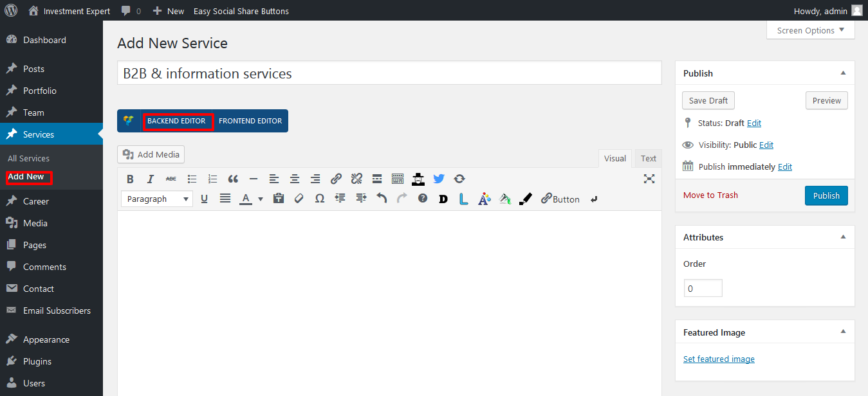Expand the Screen Options panel
The image size is (868, 396).
[810, 30]
